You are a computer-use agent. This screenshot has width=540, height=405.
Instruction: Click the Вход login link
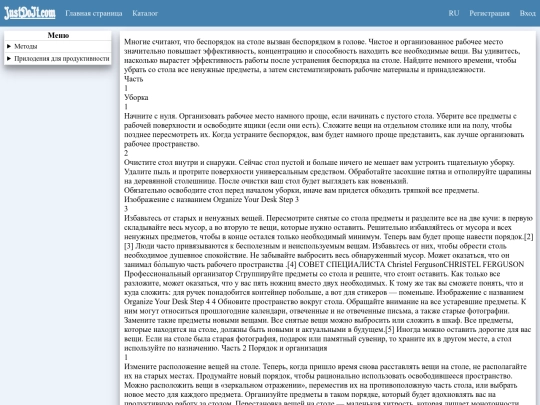coord(527,13)
